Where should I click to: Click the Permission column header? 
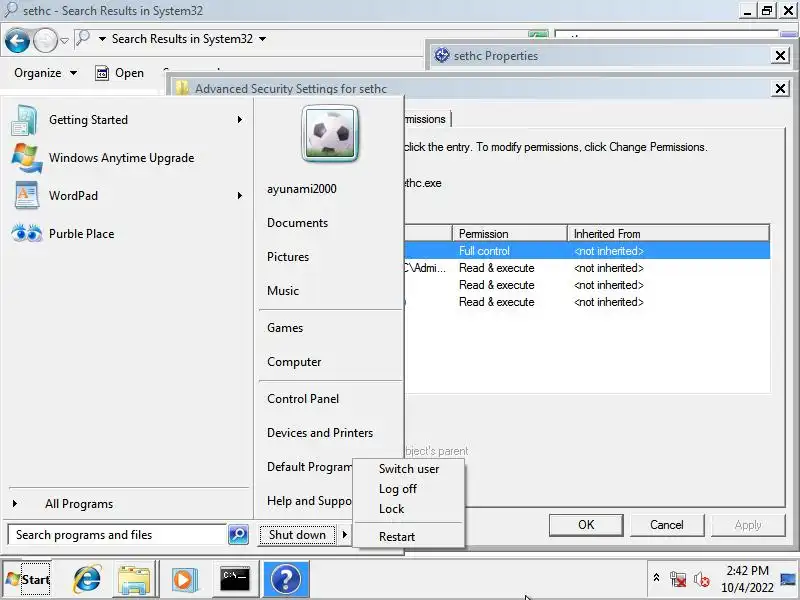[x=509, y=234]
